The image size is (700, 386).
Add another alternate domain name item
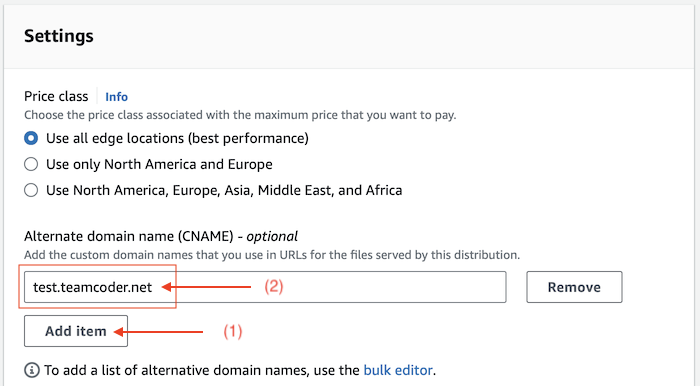click(x=76, y=331)
